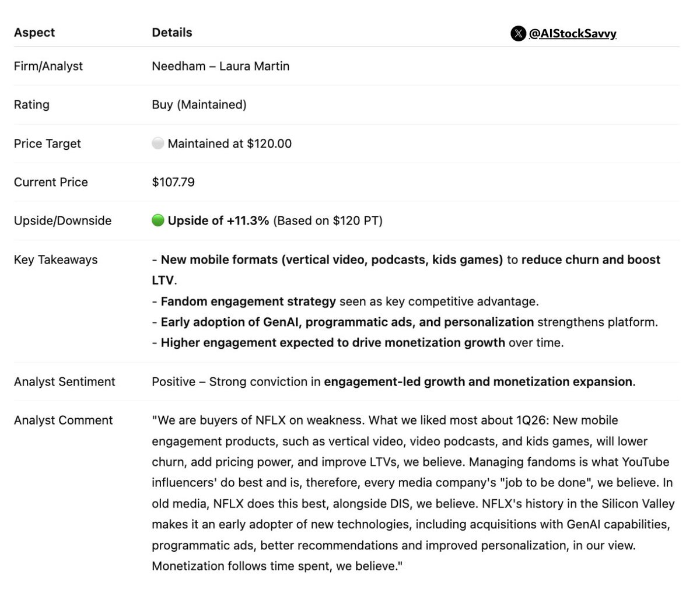Click the bold Fandom engagement strategy text
The width and height of the screenshot is (700, 603).
point(248,301)
